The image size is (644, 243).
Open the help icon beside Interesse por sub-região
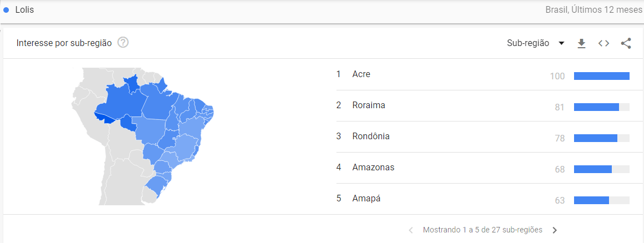123,43
